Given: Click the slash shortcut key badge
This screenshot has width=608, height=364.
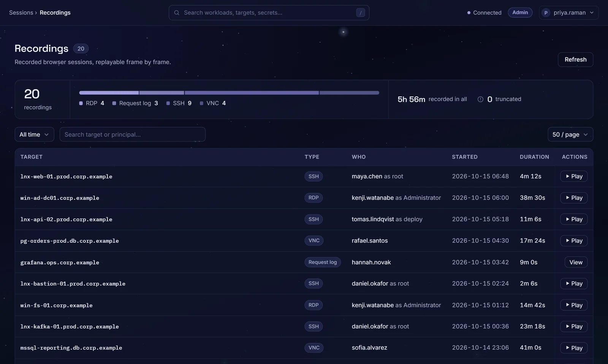Looking at the screenshot, I should click(361, 13).
